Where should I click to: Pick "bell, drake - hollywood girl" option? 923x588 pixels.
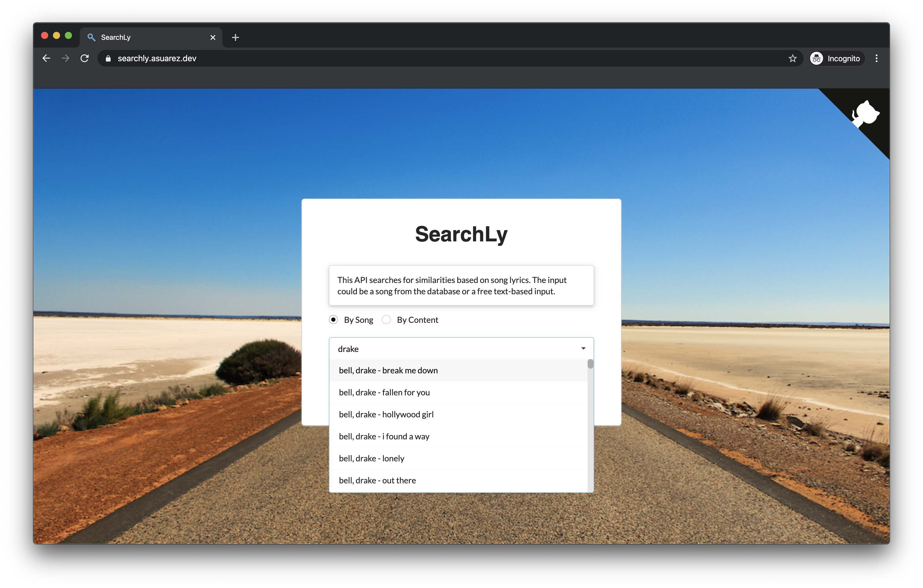[x=386, y=414]
